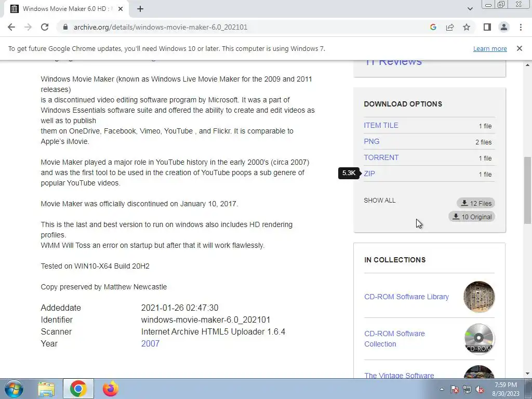Viewport: 532px width, 399px height.
Task: Open the network status tray icon
Action: [467, 389]
